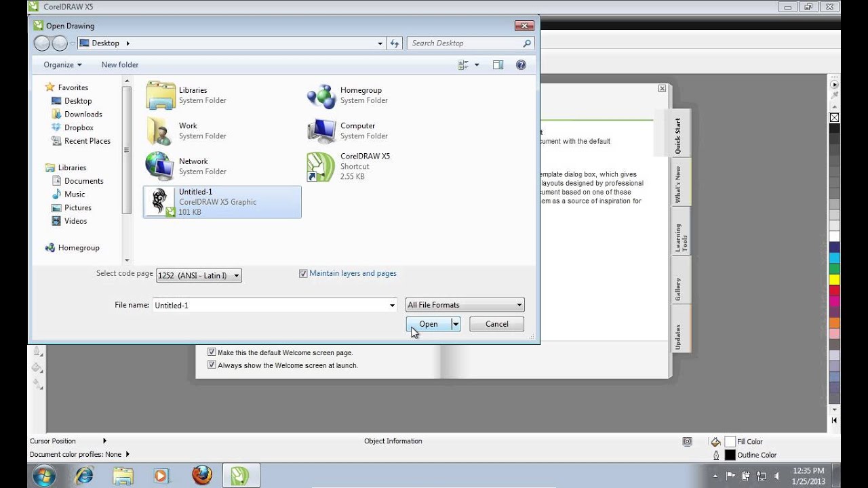Open the Computer system folder
Image resolution: width=868 pixels, height=488 pixels.
coord(347,131)
